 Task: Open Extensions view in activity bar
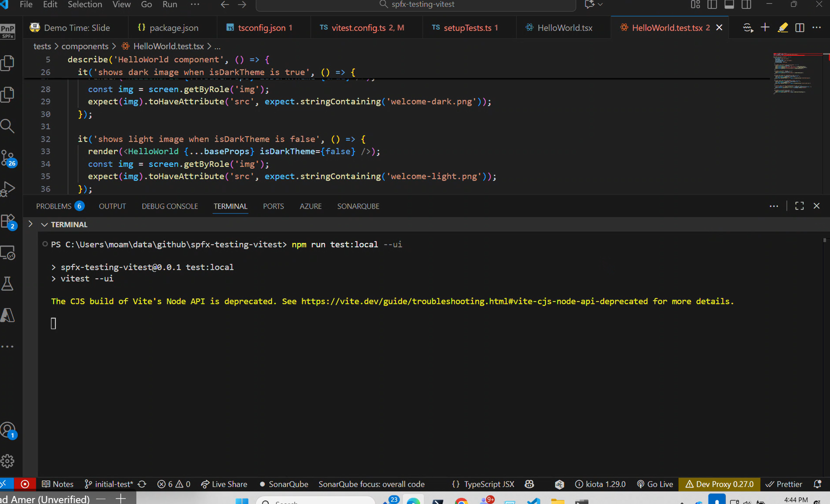tap(8, 221)
